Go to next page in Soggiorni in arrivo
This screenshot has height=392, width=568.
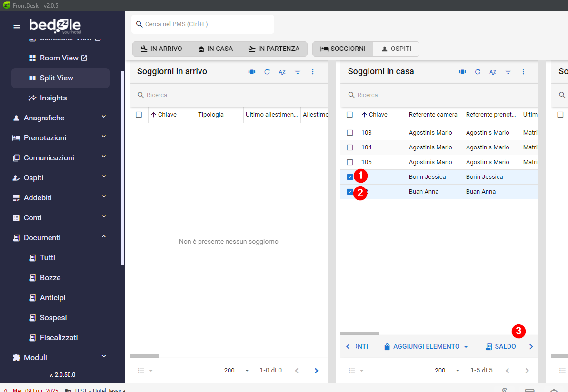[x=317, y=371]
